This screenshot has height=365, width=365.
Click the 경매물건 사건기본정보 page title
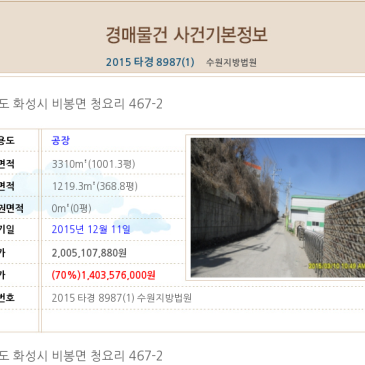[187, 34]
